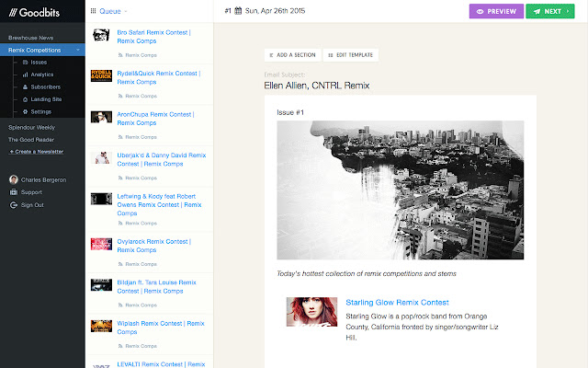Image resolution: width=588 pixels, height=368 pixels.
Task: Click the paper plane icon in Next
Action: tap(537, 12)
